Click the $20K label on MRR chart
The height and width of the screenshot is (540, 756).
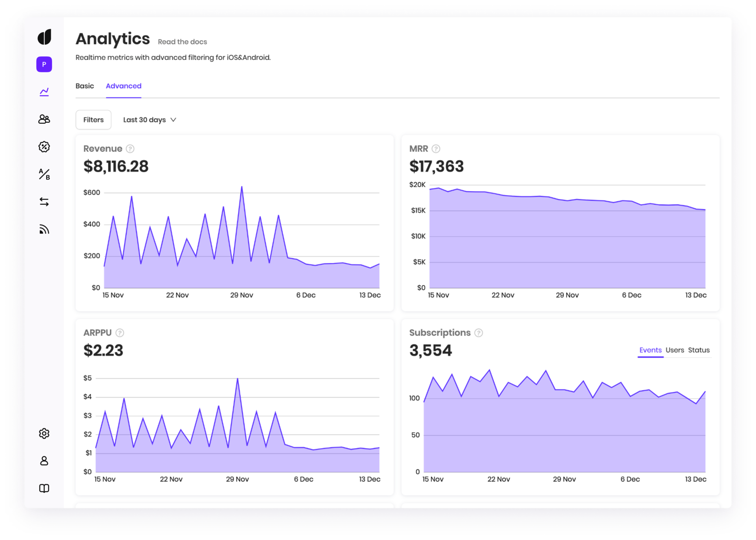pos(417,184)
